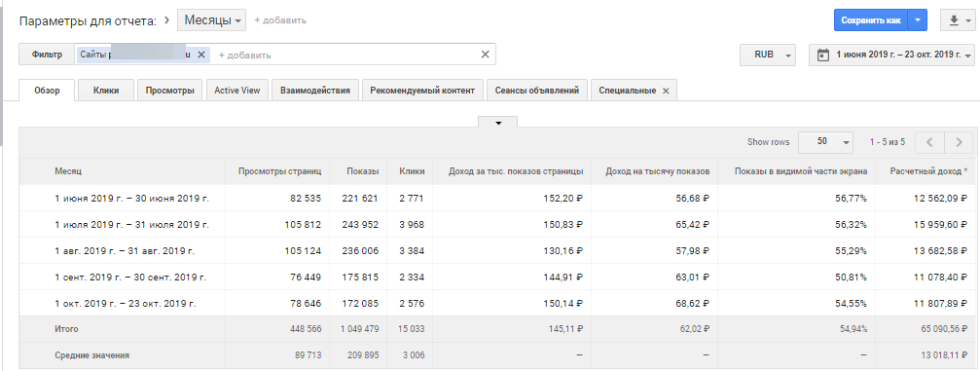Open the RUB currency dropdown

pos(768,55)
